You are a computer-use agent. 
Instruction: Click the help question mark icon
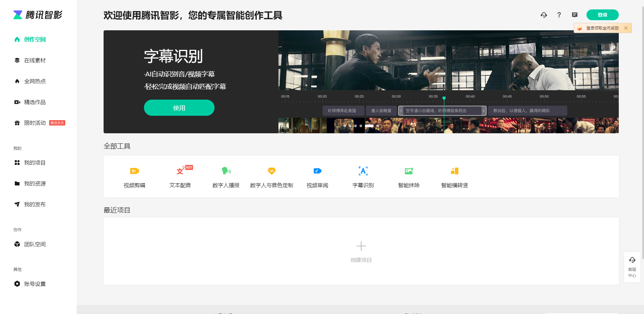point(559,15)
